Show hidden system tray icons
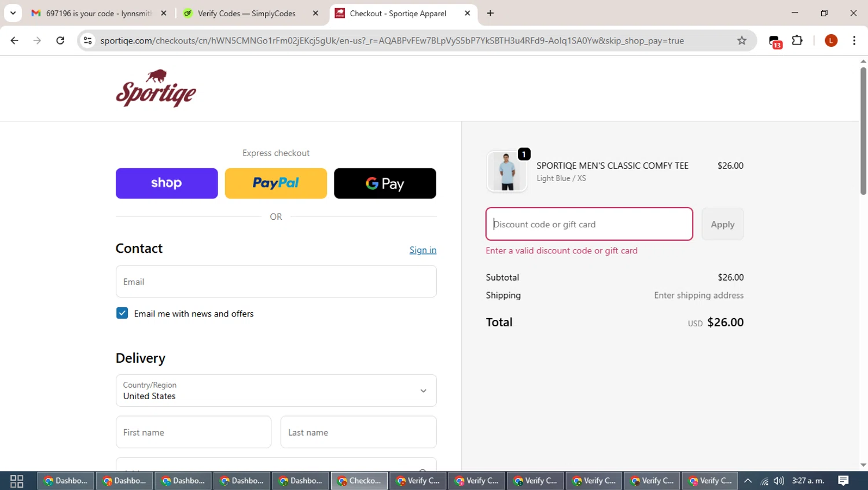This screenshot has height=490, width=868. click(x=748, y=481)
